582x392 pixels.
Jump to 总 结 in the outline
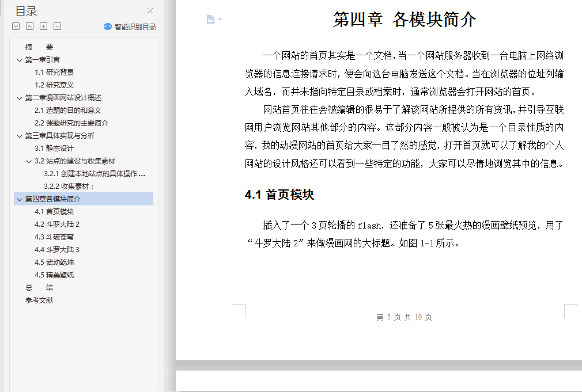(x=39, y=287)
